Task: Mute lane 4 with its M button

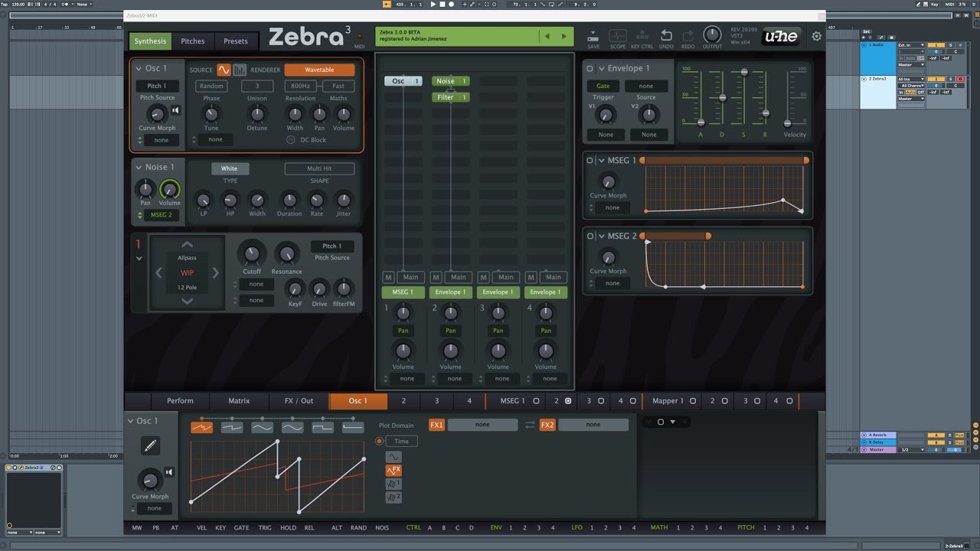Action: click(x=531, y=277)
